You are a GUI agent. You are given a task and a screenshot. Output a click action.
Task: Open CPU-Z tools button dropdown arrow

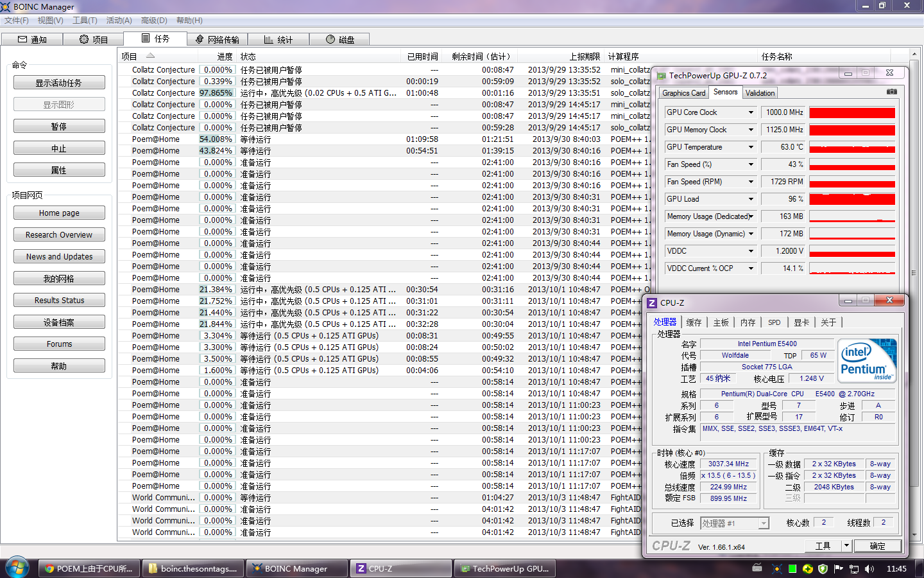coord(846,546)
